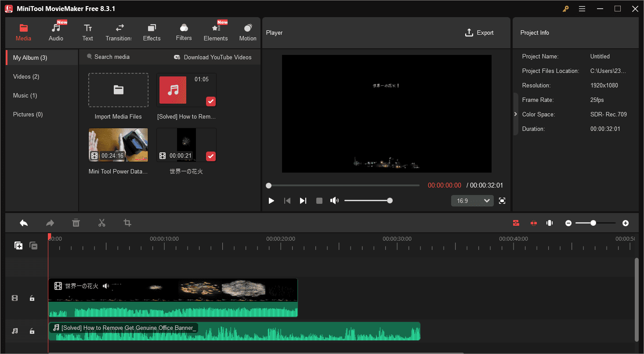Click the Split scissors icon

coord(102,223)
